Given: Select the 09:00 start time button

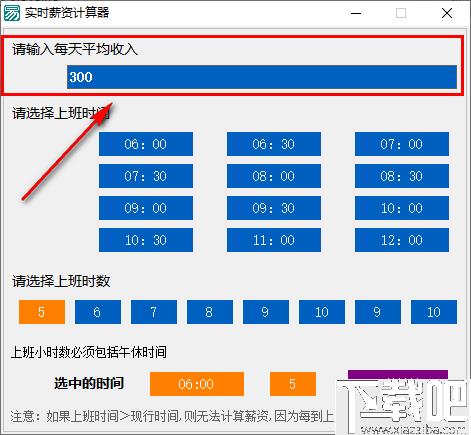Looking at the screenshot, I should [x=146, y=208].
